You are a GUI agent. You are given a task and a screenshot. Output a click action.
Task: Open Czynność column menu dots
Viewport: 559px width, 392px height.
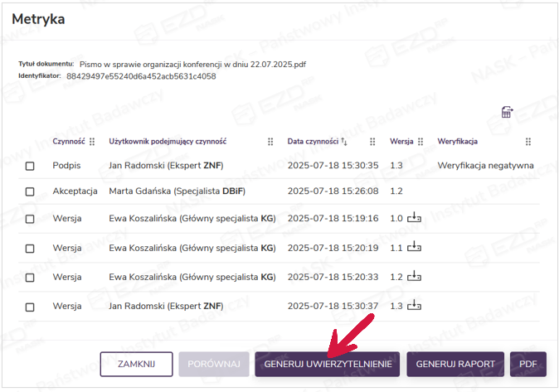92,142
